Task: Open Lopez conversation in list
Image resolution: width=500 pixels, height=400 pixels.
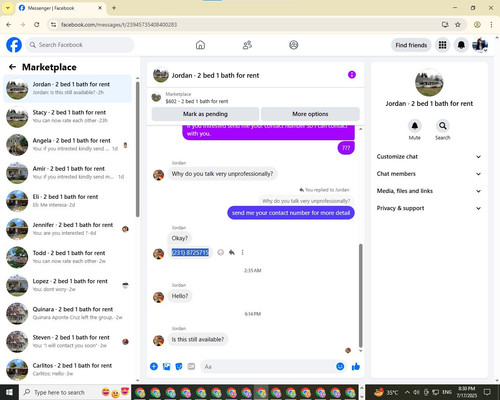Action: tap(68, 285)
